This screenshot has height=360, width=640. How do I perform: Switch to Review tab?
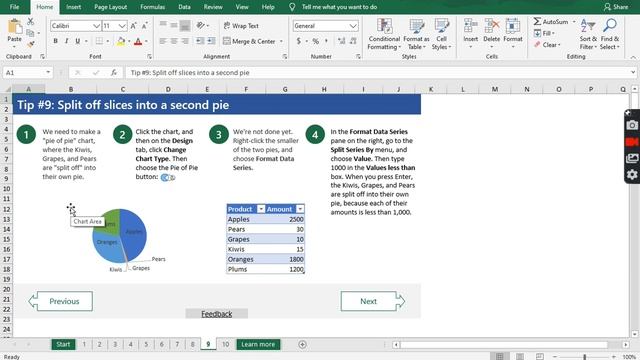pyautogui.click(x=213, y=7)
